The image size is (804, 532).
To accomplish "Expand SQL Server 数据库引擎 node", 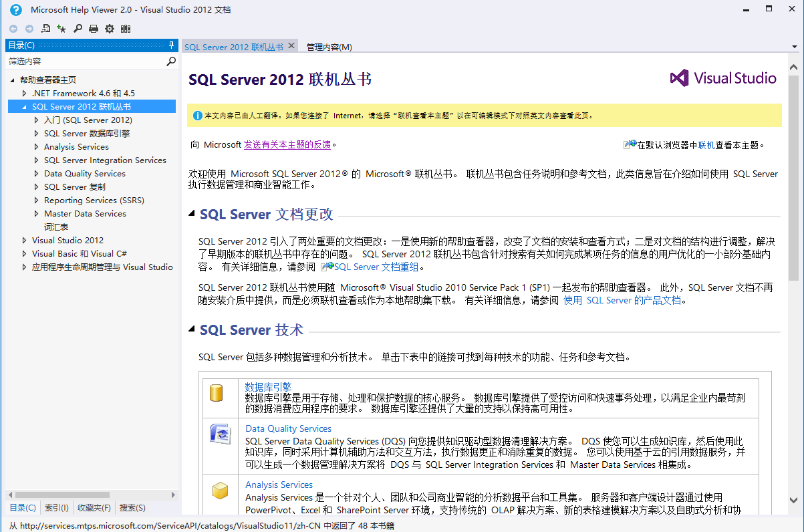I will point(37,134).
